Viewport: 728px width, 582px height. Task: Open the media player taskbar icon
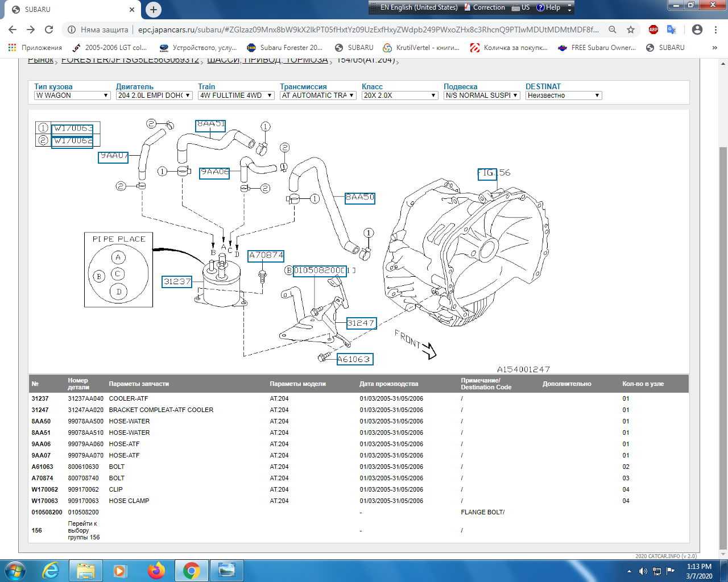(120, 571)
